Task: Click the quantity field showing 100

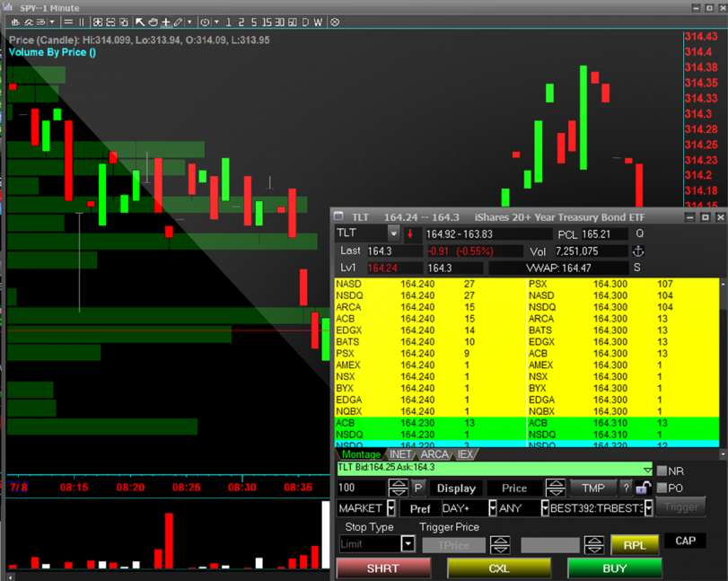Action: point(361,489)
